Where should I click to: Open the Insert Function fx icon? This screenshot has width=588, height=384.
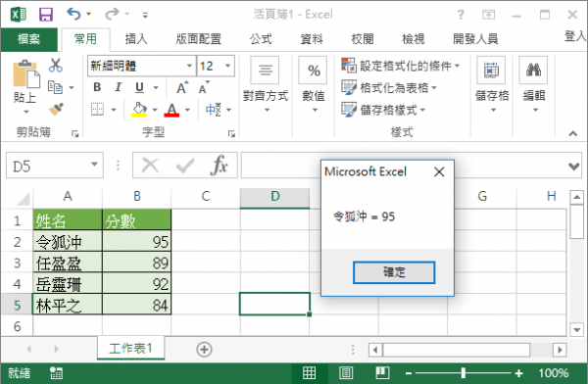[220, 165]
